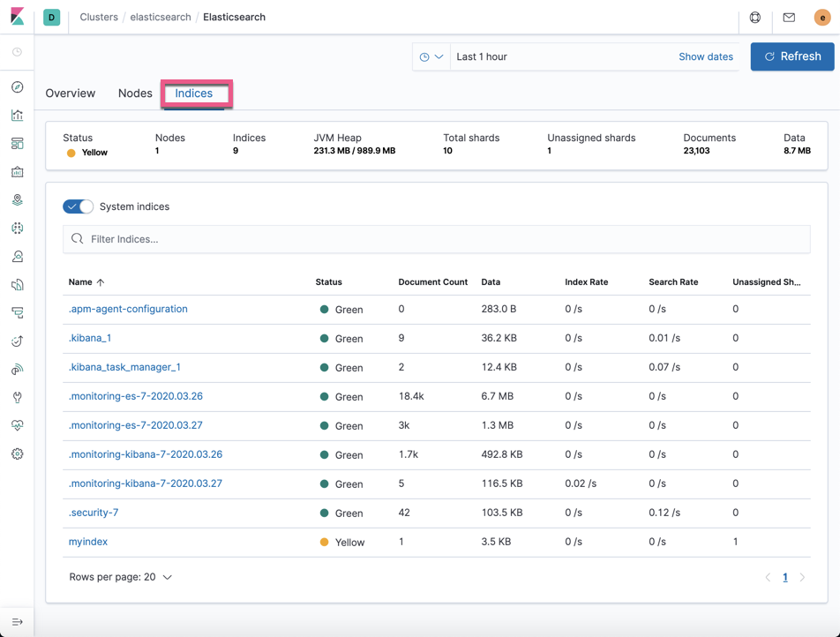
Task: Open Canvas icon in sidebar
Action: point(17,172)
